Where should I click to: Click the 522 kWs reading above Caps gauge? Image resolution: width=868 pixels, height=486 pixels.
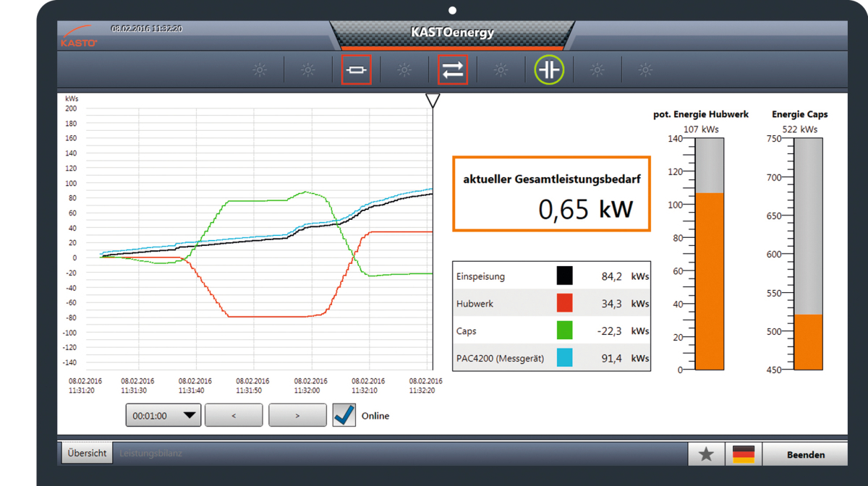800,129
